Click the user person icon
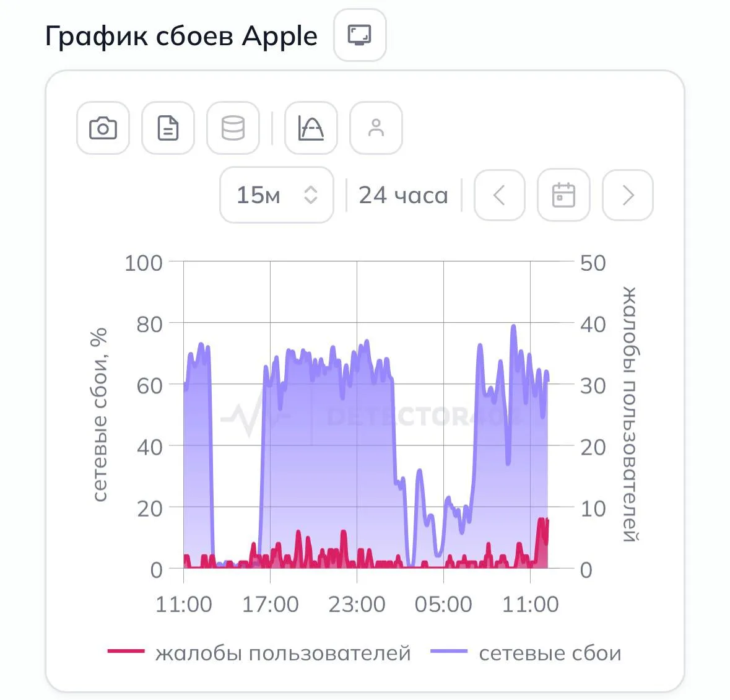Screen dimensions: 730x700 point(376,128)
